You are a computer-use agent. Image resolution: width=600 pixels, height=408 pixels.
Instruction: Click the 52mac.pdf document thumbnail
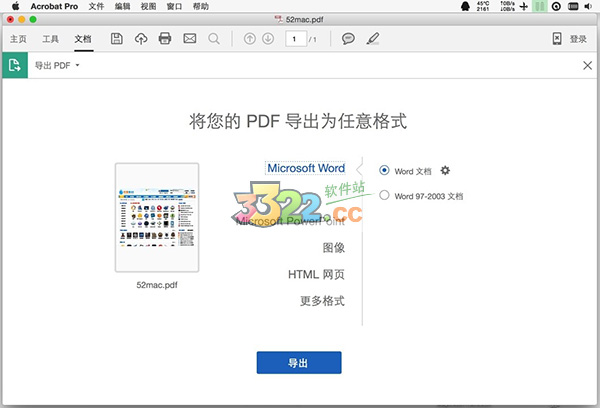click(x=157, y=217)
